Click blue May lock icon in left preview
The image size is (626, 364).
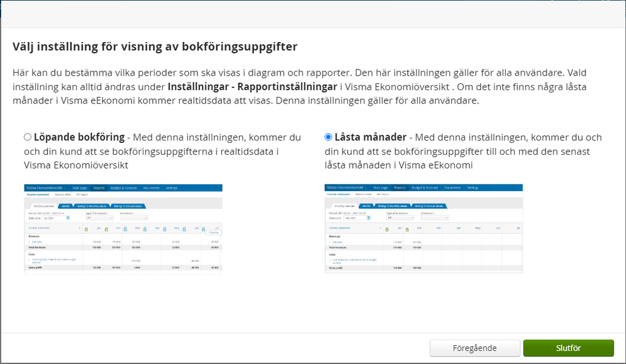coord(164,230)
